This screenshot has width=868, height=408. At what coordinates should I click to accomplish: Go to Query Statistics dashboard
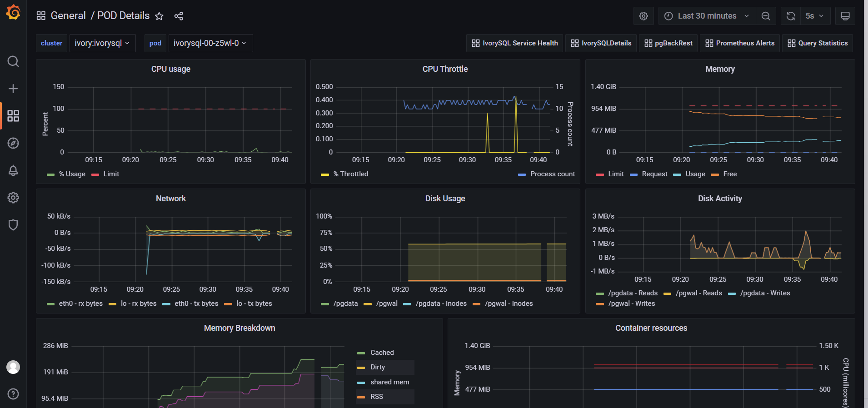(x=817, y=43)
